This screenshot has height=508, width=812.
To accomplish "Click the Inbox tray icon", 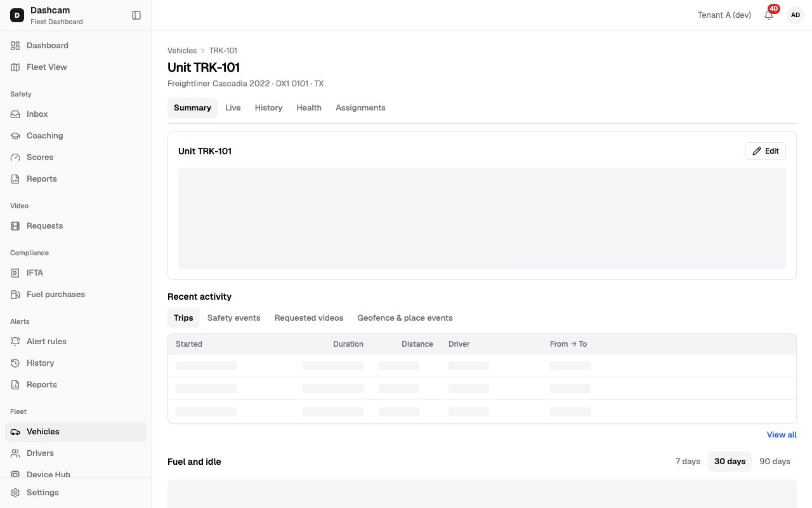I will click(x=15, y=114).
